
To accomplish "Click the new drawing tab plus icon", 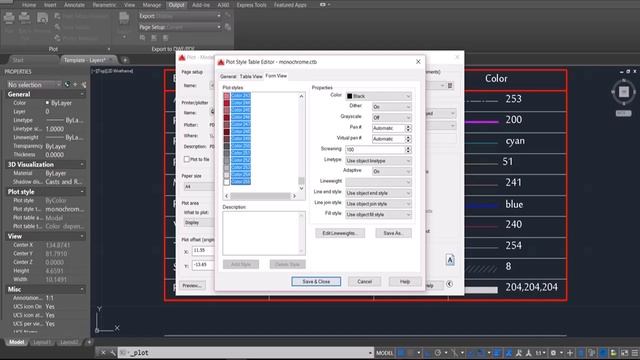I will [x=125, y=60].
